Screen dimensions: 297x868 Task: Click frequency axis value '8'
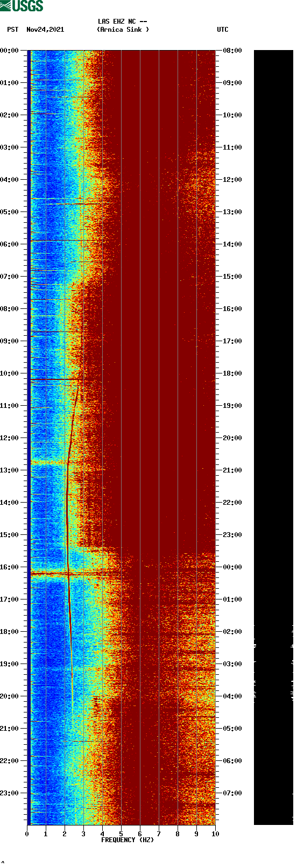(x=178, y=834)
